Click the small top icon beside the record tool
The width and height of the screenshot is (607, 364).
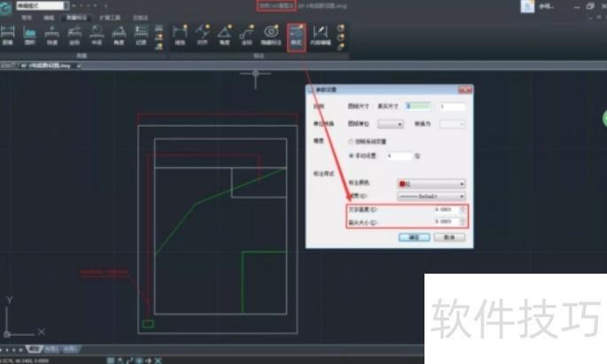(x=159, y=28)
